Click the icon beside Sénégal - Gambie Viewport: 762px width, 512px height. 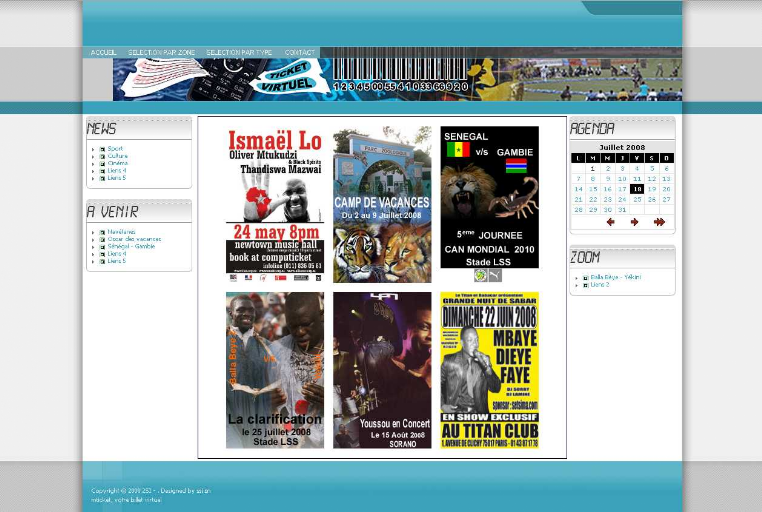(x=103, y=247)
